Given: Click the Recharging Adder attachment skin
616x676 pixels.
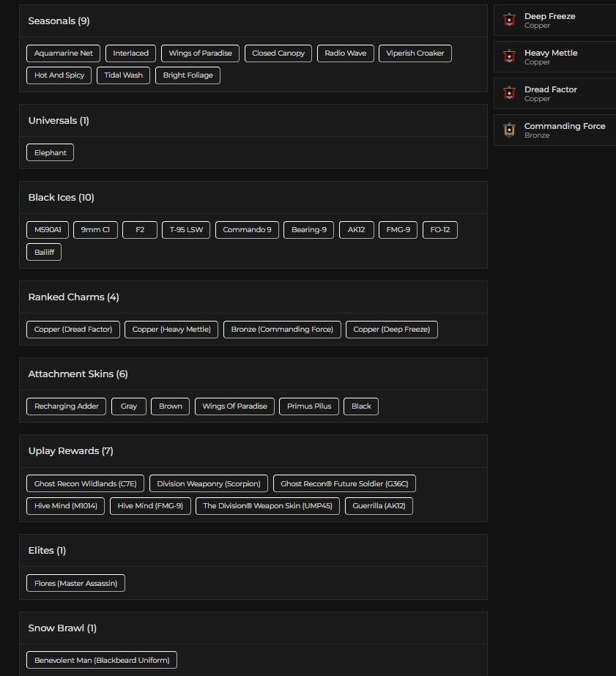Looking at the screenshot, I should coord(66,406).
